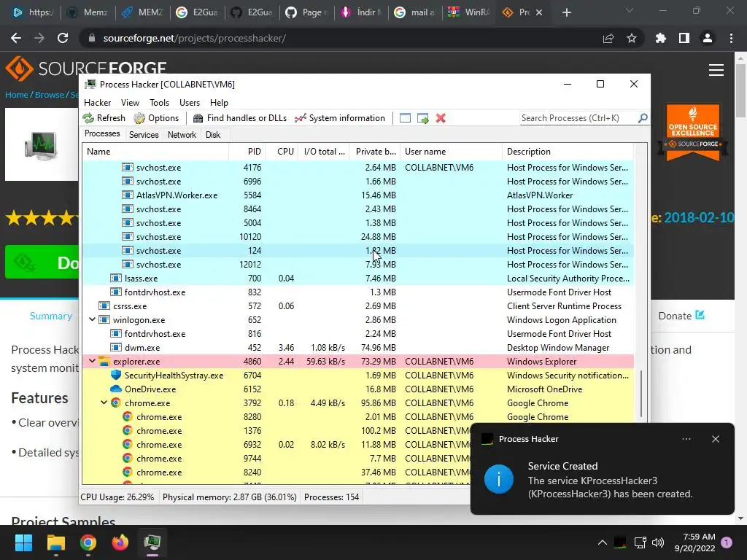
Task: Click the SecurityHealthSystray shield icon
Action: tap(116, 376)
